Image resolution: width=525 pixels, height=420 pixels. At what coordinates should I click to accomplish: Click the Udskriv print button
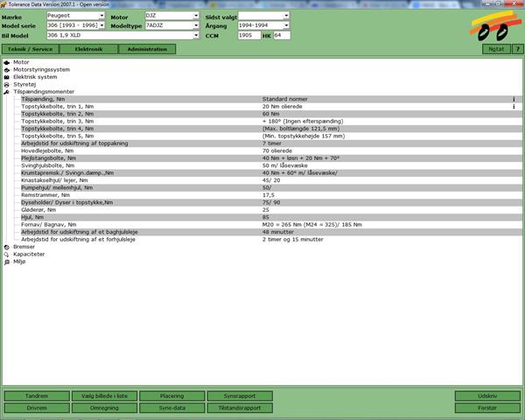487,395
